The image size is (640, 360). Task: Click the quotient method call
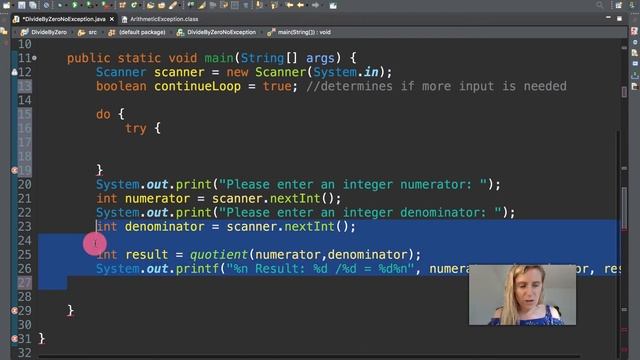219,255
